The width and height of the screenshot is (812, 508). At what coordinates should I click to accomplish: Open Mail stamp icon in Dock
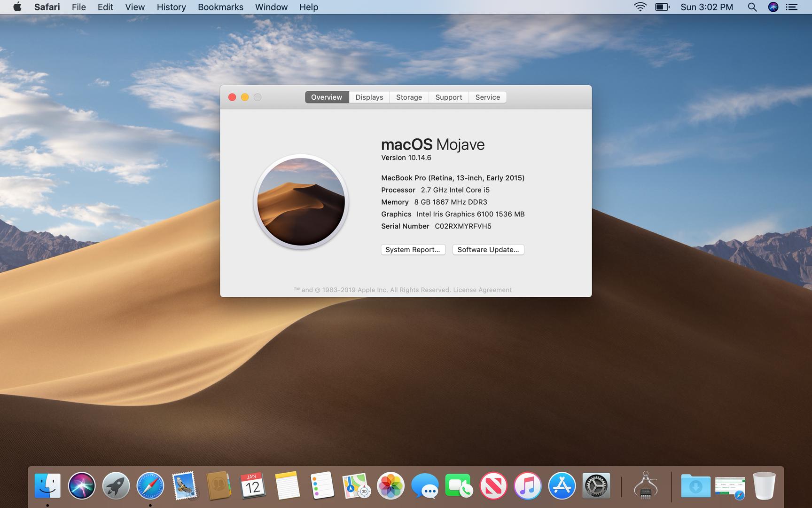click(x=185, y=486)
